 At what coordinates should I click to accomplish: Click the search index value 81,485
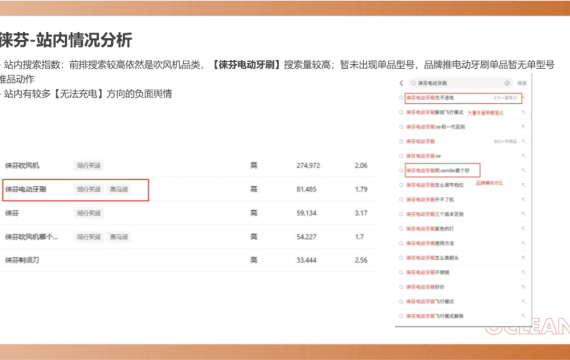[x=306, y=189]
